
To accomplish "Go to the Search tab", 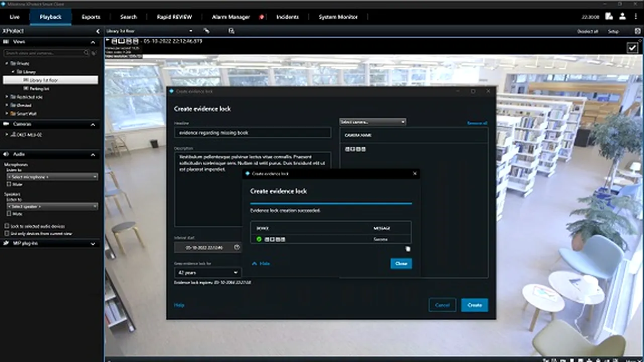I will [129, 17].
